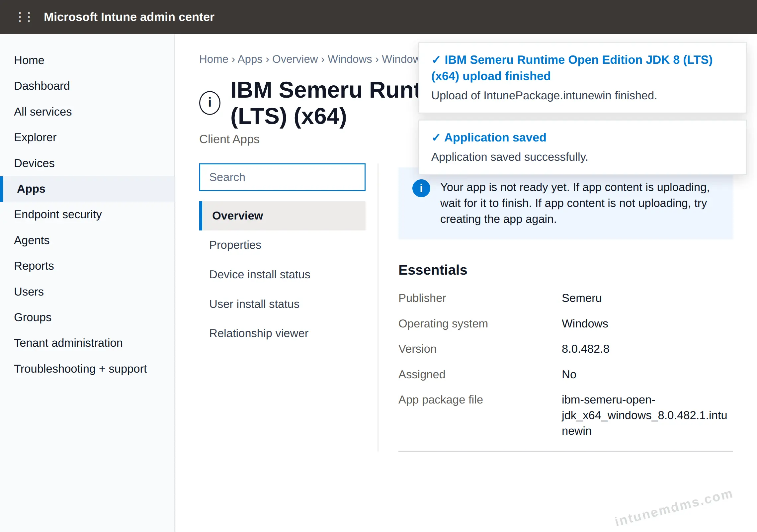Open Devices in the left navigation
Image resolution: width=757 pixels, height=532 pixels.
(34, 163)
